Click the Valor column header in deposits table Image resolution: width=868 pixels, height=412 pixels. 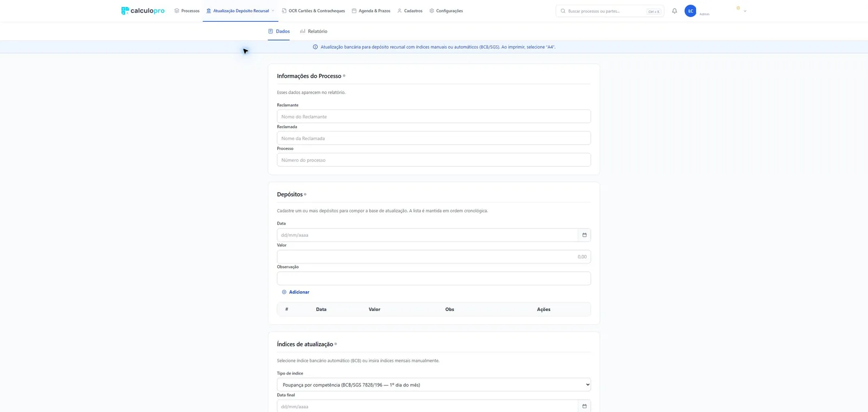click(374, 309)
